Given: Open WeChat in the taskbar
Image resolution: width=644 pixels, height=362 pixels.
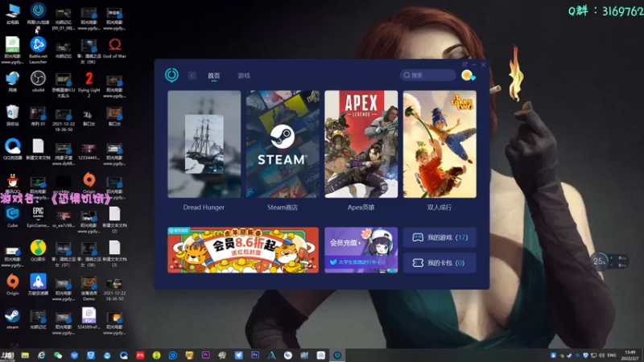Looking at the screenshot, I should tap(58, 356).
